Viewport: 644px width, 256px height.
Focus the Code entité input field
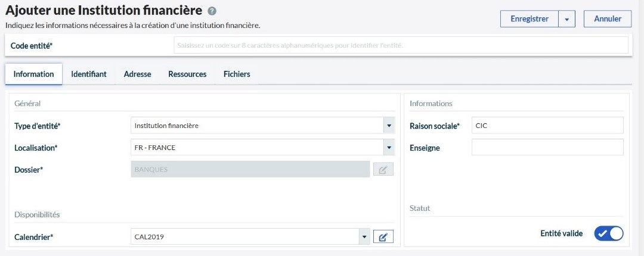[x=400, y=45]
